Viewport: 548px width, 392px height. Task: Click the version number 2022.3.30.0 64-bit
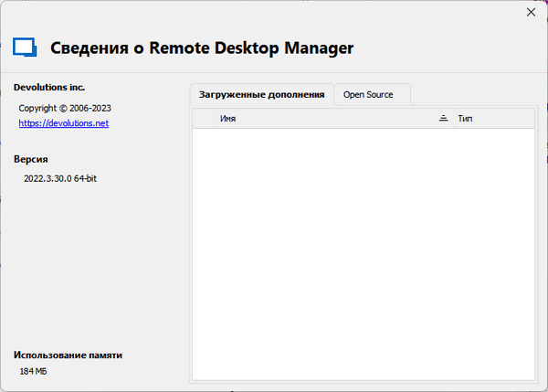pos(60,178)
